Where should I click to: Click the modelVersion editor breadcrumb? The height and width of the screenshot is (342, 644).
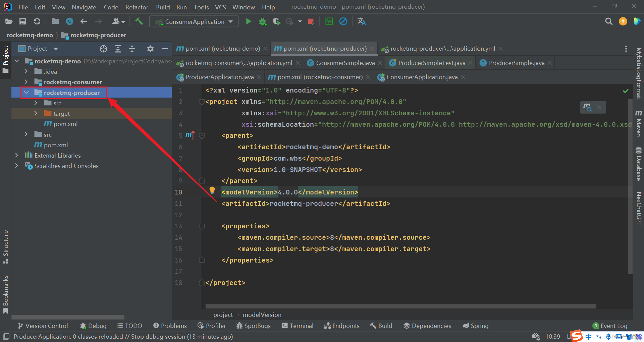[262, 315]
